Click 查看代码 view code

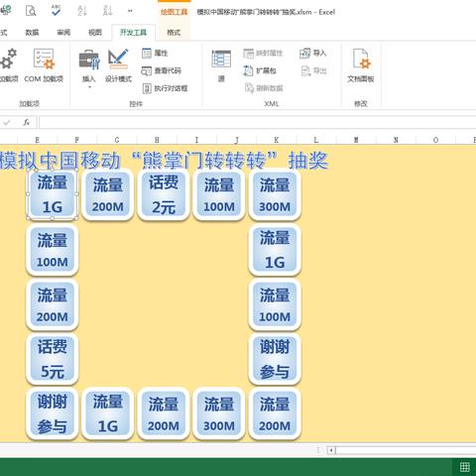[162, 70]
